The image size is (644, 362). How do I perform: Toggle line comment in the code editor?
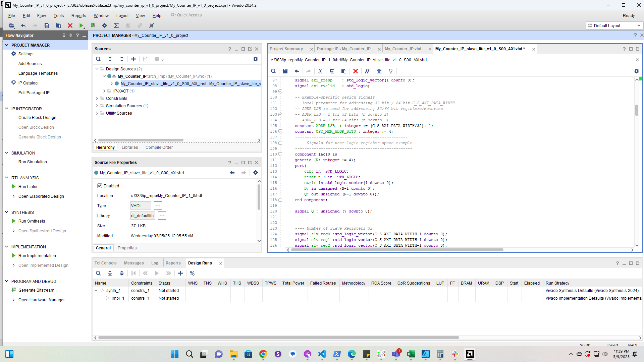tap(367, 71)
